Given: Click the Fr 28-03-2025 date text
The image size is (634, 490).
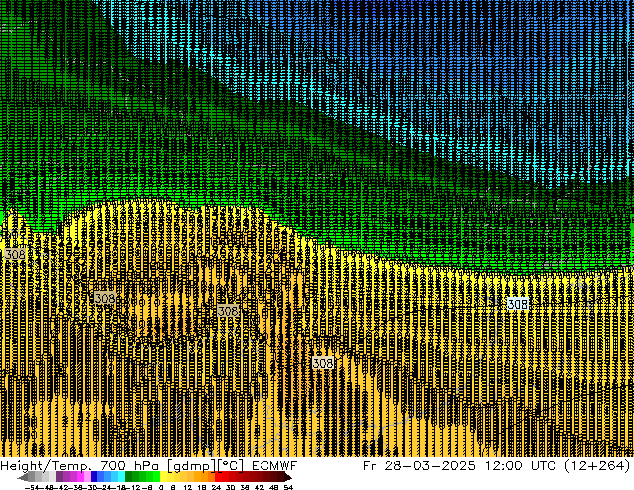Looking at the screenshot, I should [x=419, y=466].
